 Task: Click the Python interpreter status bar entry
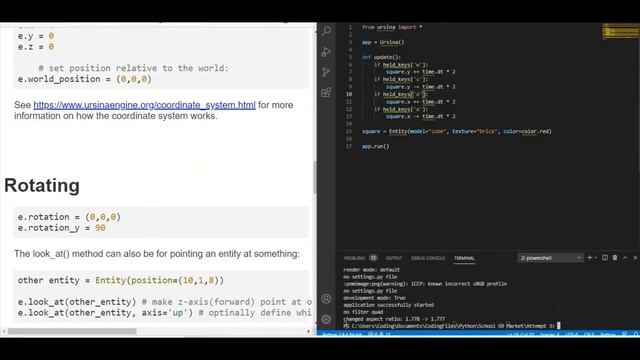tap(342, 334)
